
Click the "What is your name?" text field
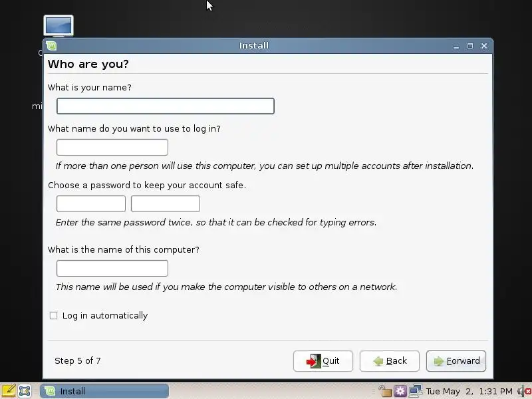tap(165, 106)
